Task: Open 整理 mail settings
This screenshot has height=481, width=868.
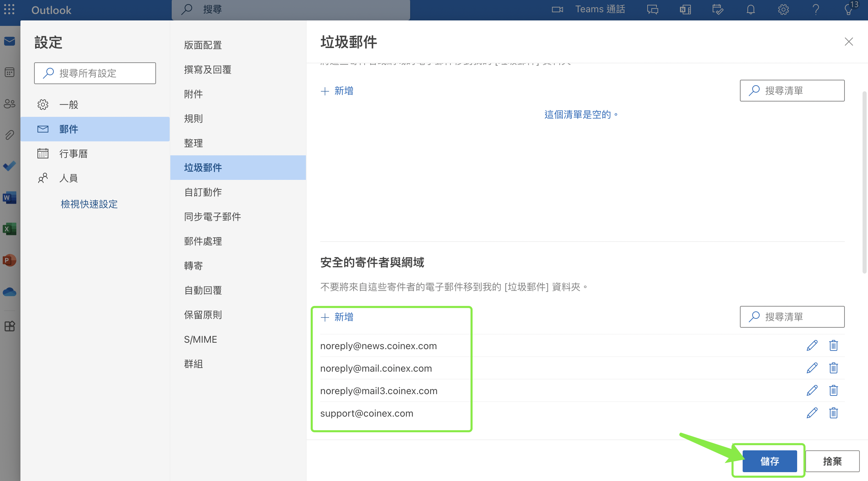Action: (238, 143)
